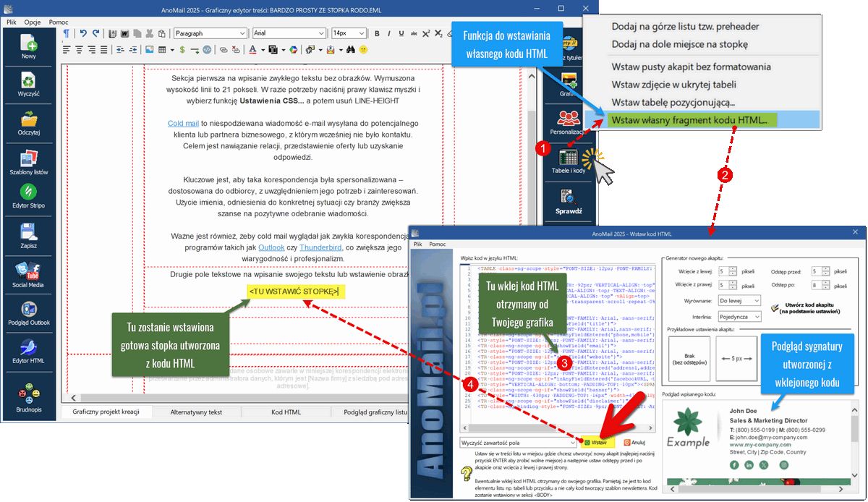Click the Anuluj button
Screen dimensions: 868x502
click(635, 442)
